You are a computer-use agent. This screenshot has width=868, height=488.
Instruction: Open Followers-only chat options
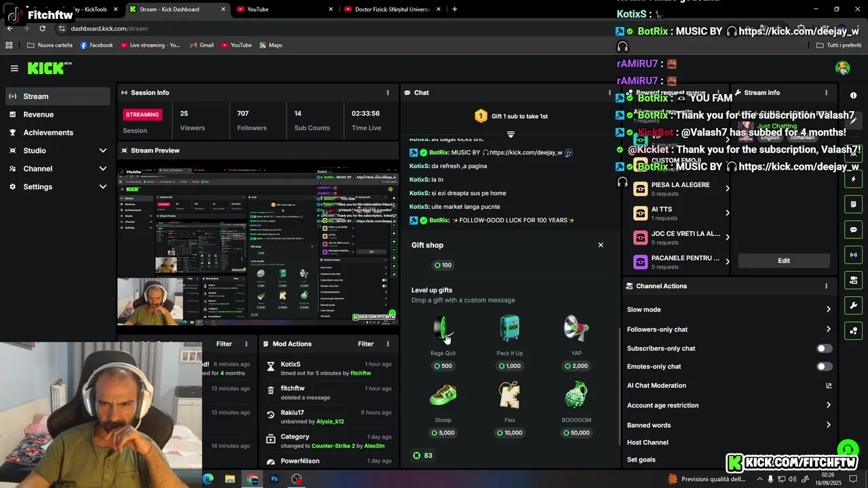[x=729, y=329]
